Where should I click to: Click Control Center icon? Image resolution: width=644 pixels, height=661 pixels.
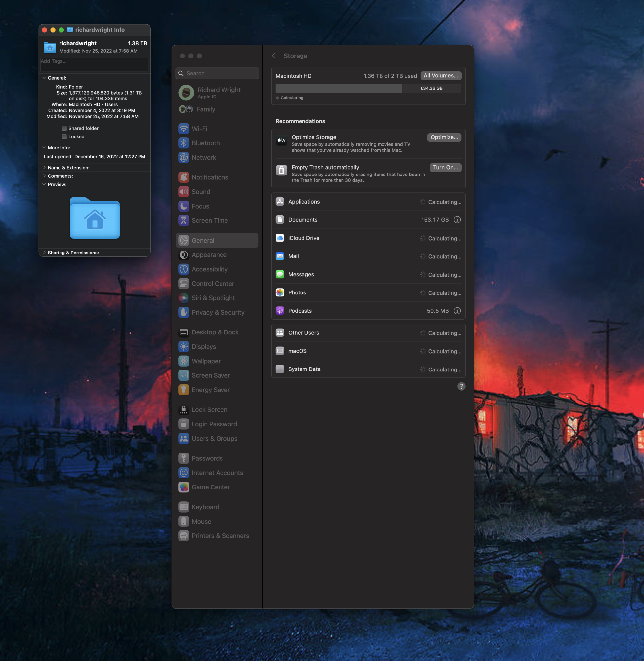[184, 283]
